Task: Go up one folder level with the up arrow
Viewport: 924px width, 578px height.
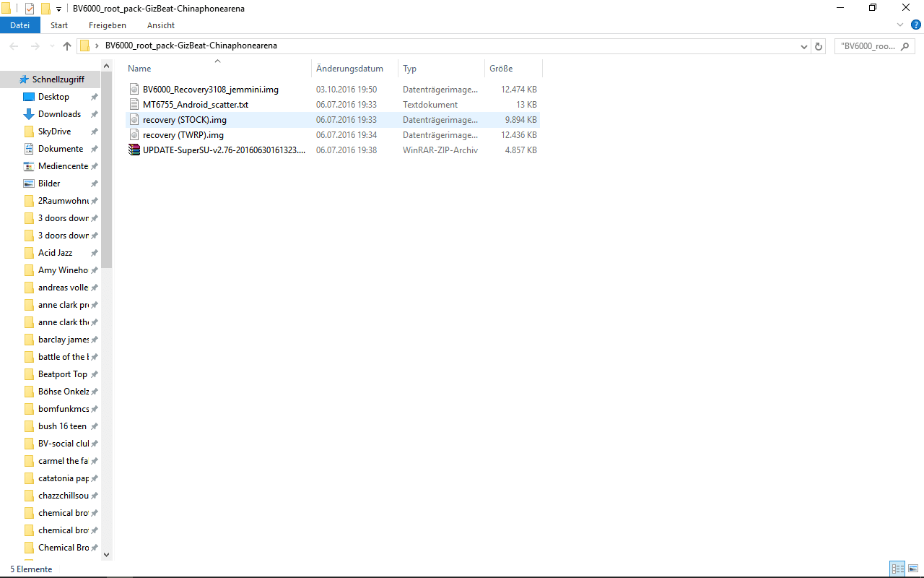Action: pyautogui.click(x=67, y=46)
